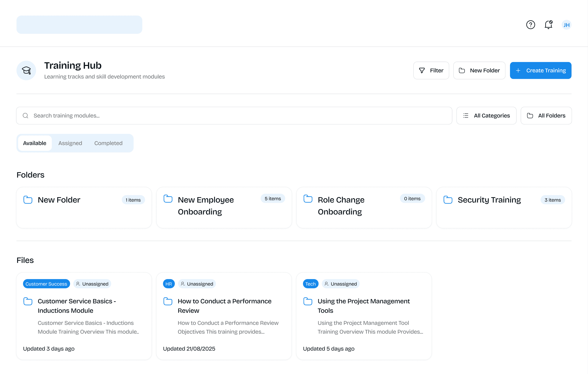Click the notifications bell icon

pos(548,25)
